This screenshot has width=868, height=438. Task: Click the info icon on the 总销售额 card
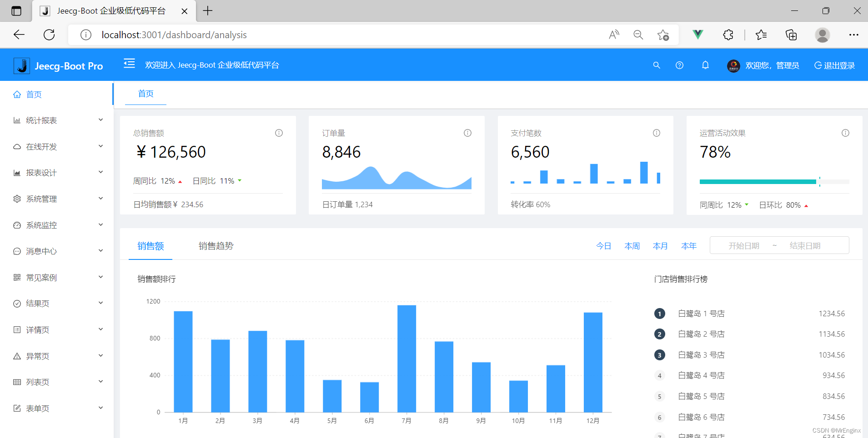click(x=279, y=133)
